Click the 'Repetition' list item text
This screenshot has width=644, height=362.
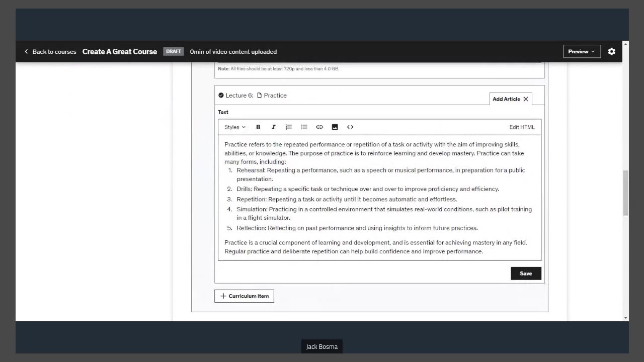click(347, 199)
